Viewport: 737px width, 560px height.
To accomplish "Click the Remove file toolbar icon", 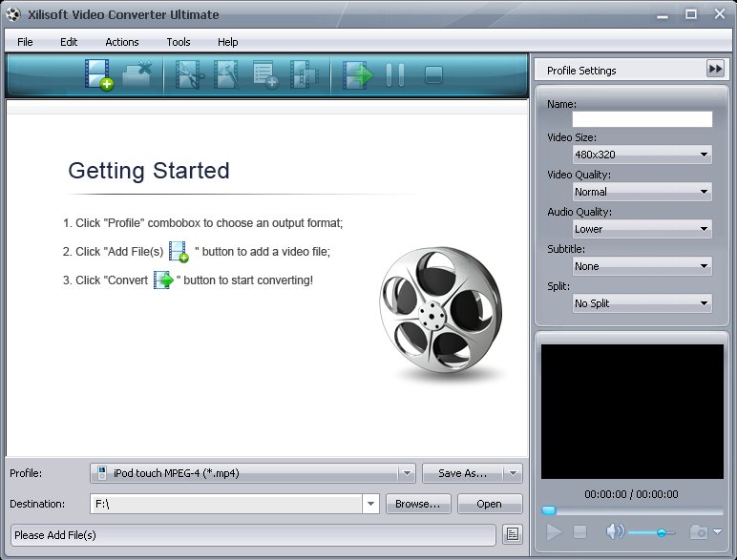I will [x=137, y=74].
